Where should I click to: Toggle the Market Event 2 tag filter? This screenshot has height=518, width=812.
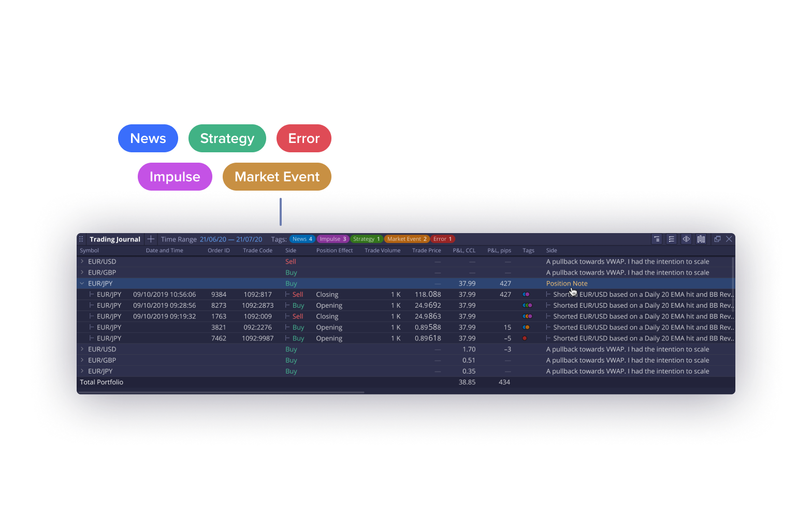pyautogui.click(x=407, y=239)
